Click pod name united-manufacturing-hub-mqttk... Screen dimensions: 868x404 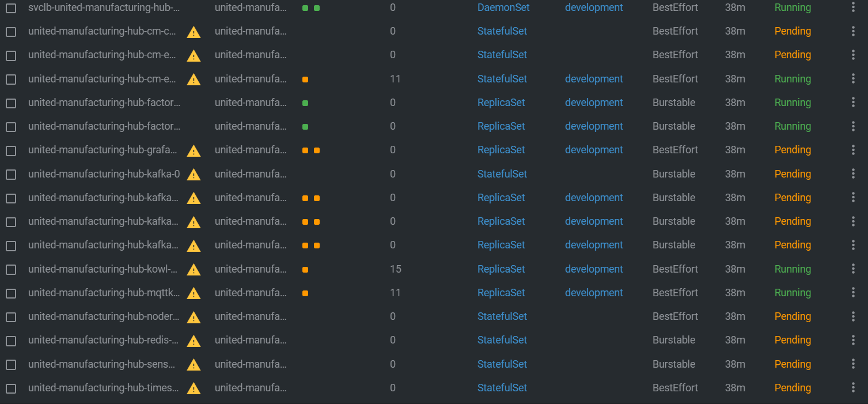pos(104,293)
